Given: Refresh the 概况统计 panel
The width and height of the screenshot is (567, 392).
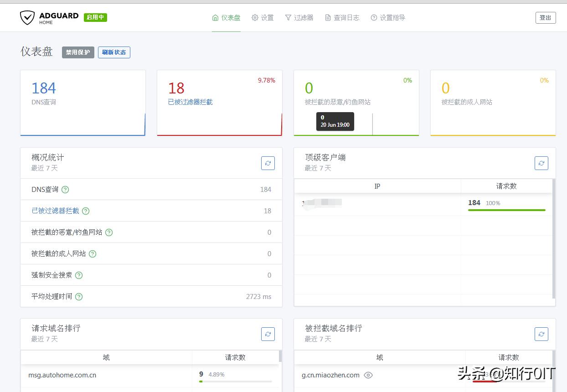Looking at the screenshot, I should click(268, 163).
